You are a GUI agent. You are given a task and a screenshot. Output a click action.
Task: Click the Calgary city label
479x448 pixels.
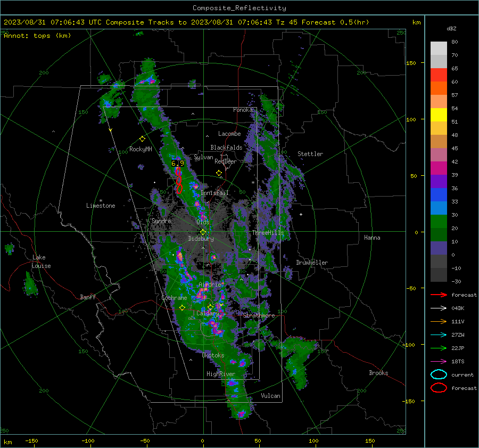(x=208, y=313)
